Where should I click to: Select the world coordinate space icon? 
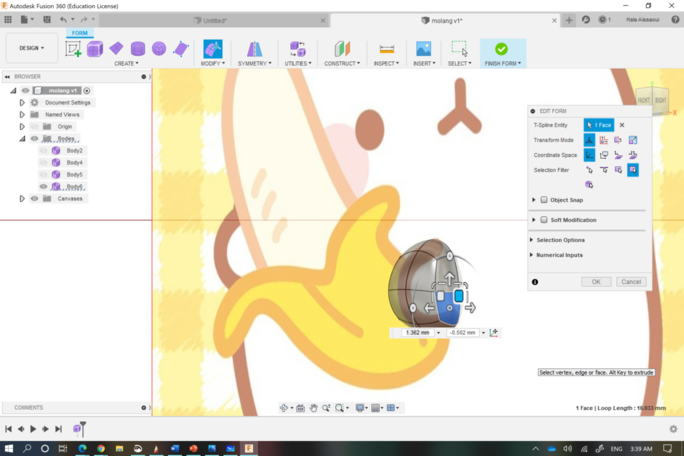tap(589, 155)
